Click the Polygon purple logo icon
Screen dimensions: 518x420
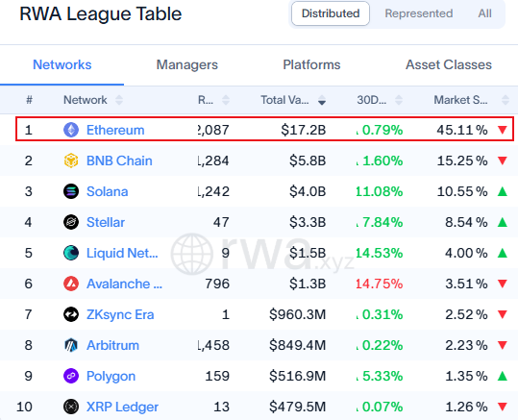pos(71,376)
